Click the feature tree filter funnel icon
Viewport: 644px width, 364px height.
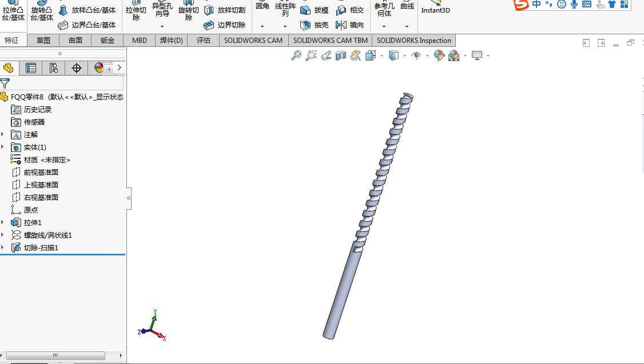5,84
